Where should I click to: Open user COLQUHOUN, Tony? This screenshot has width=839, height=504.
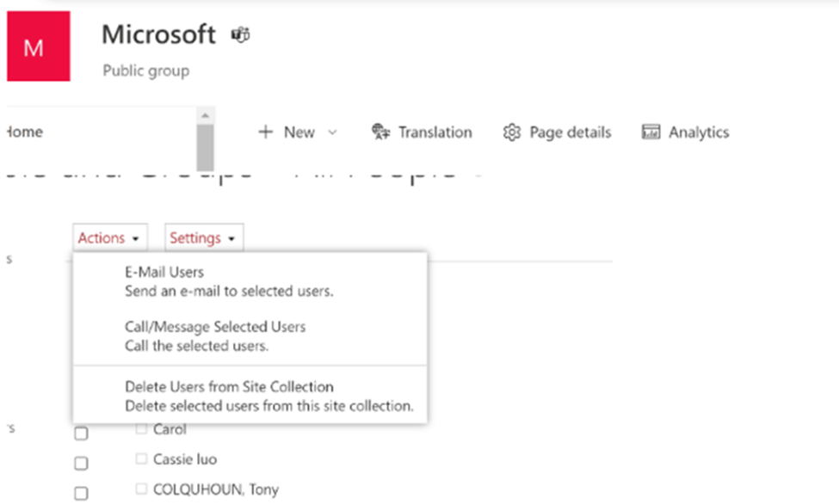tap(216, 489)
